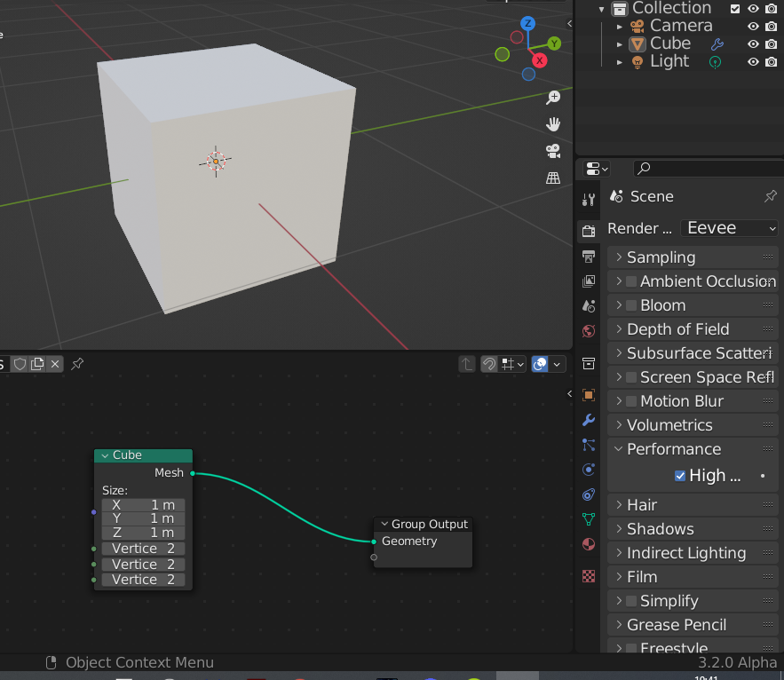Expand the Depth of Field panel

pyautogui.click(x=693, y=329)
